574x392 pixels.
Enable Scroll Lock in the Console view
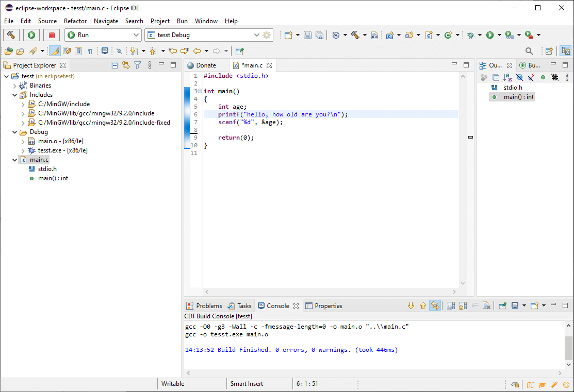[x=463, y=305]
